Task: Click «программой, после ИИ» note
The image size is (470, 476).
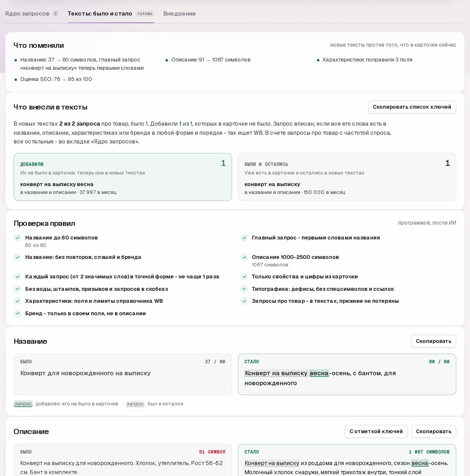Action: 427,223
